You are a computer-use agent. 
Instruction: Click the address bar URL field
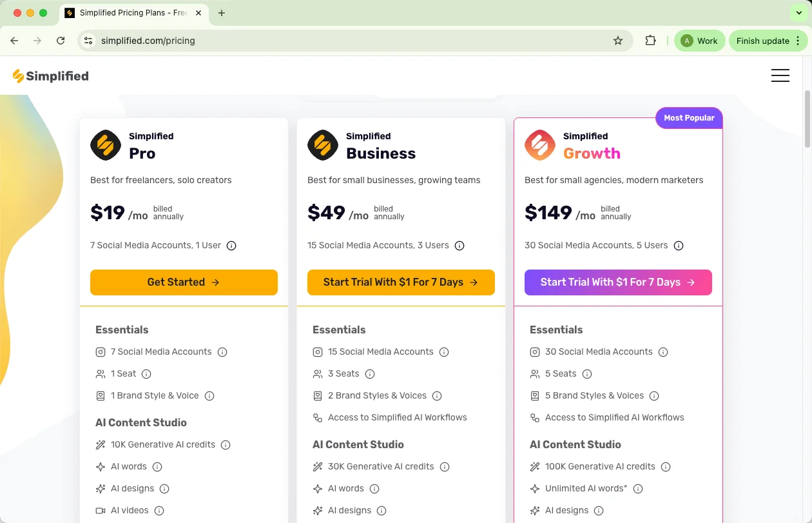coord(348,41)
